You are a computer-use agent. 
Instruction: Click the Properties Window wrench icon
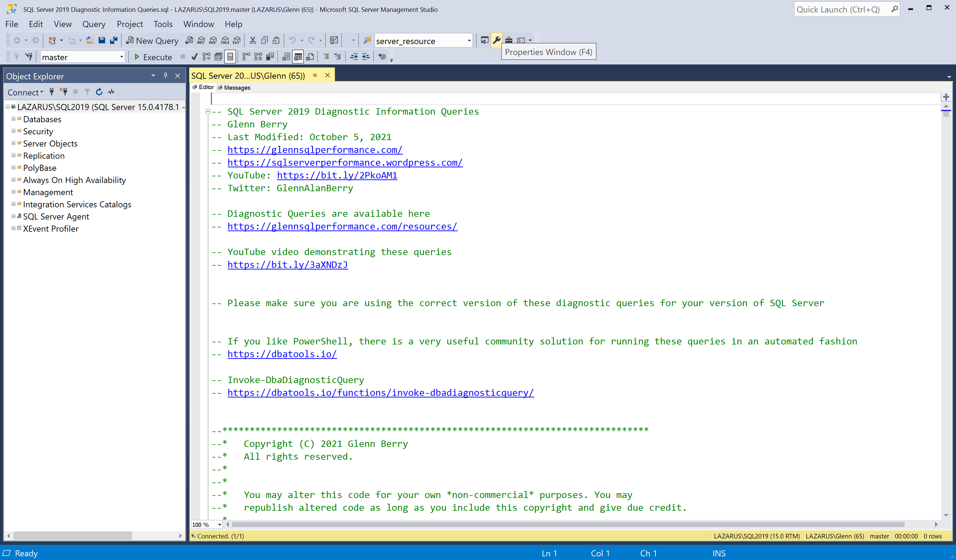click(496, 40)
